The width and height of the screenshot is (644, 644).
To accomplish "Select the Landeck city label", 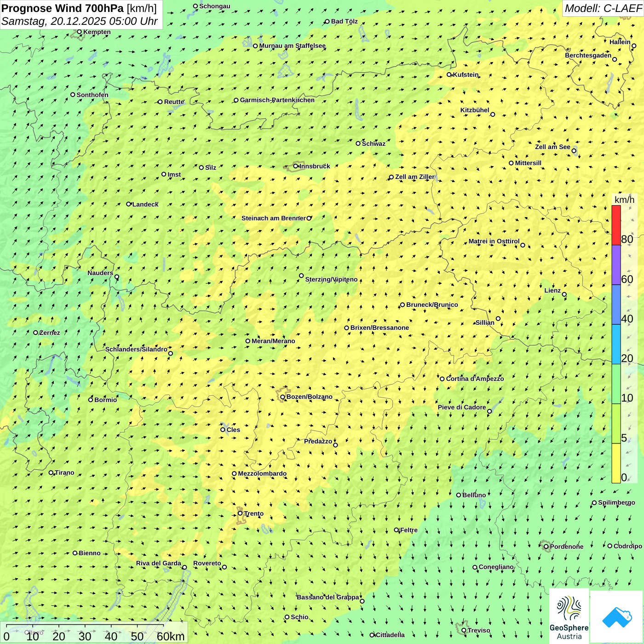I will pyautogui.click(x=145, y=204).
